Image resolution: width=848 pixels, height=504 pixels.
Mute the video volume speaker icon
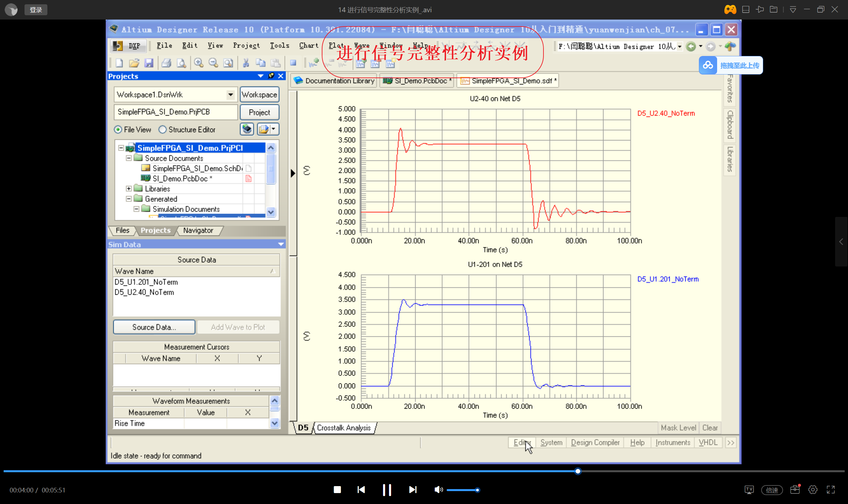pyautogui.click(x=438, y=489)
